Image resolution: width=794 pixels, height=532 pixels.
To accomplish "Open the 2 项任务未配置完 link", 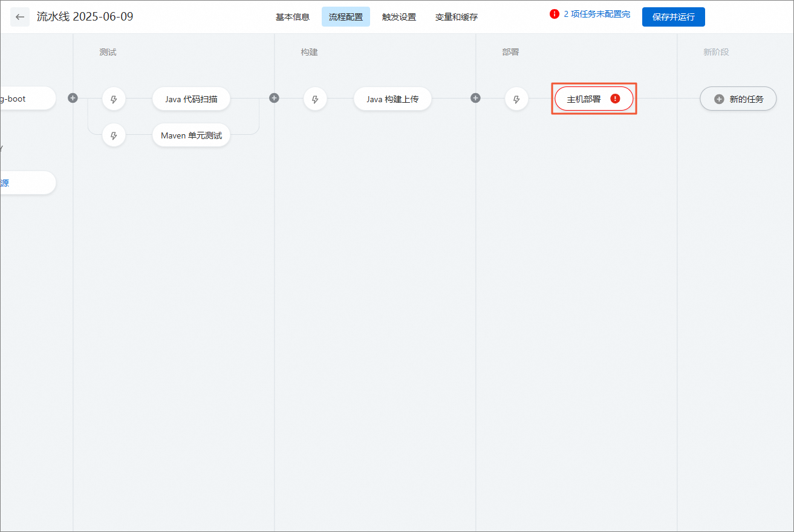I will point(597,14).
